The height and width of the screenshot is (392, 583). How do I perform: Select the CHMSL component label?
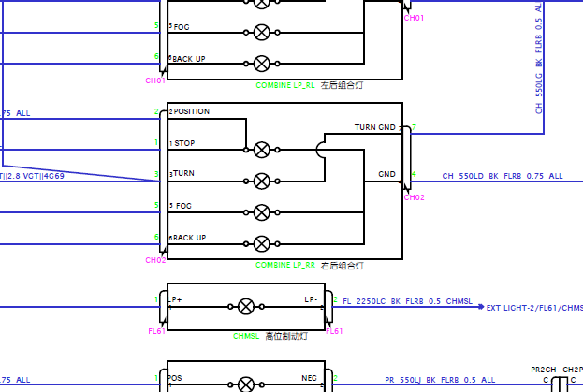246,336
